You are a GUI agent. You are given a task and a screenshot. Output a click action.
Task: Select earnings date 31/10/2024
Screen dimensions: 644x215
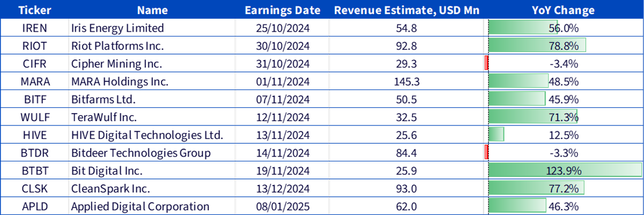[x=282, y=64]
